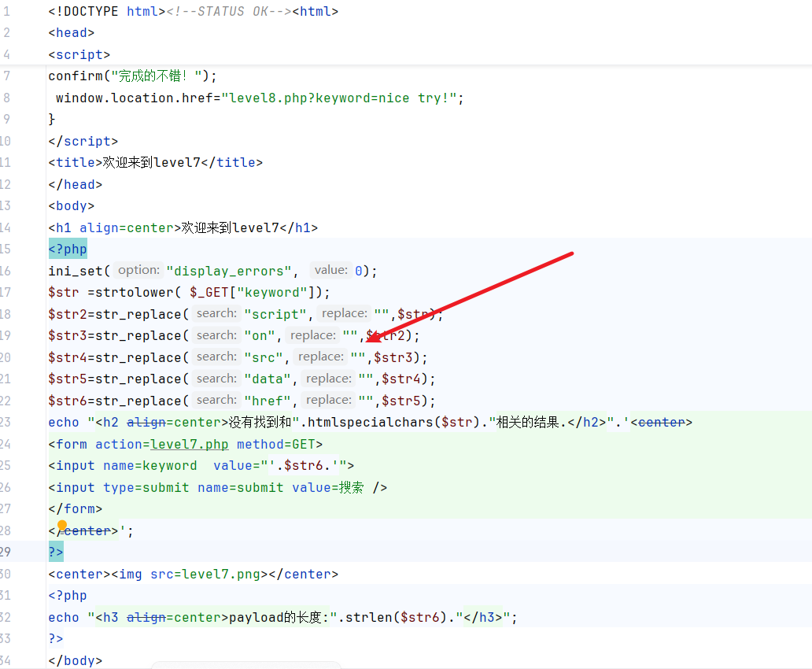This screenshot has width=812, height=669.
Task: Click the 'replace:' hint on the $str5 line
Action: tap(328, 379)
